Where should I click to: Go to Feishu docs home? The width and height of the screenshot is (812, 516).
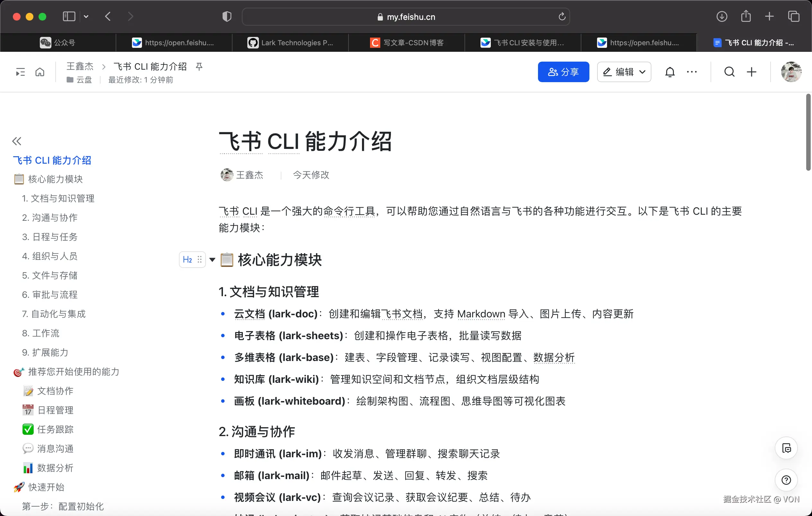[40, 72]
